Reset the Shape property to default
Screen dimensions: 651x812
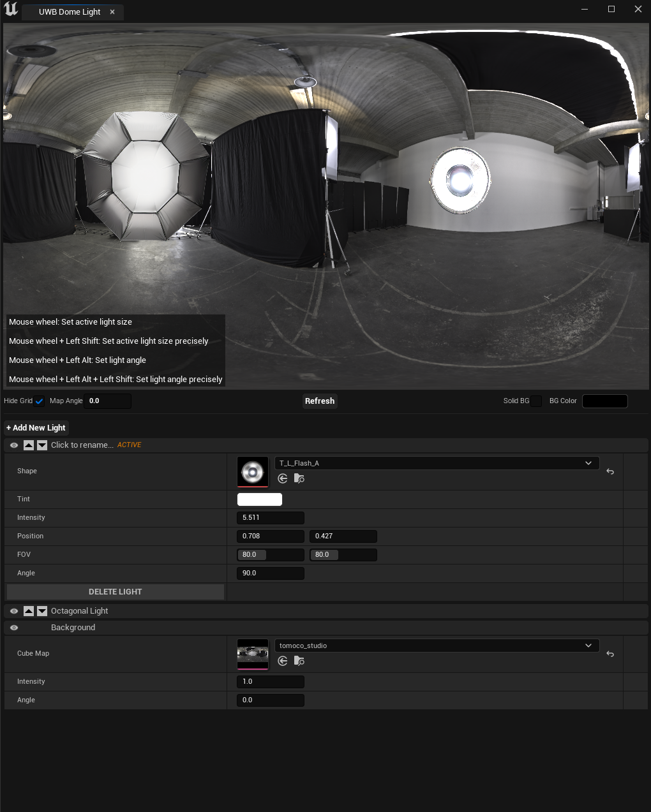[x=610, y=471]
